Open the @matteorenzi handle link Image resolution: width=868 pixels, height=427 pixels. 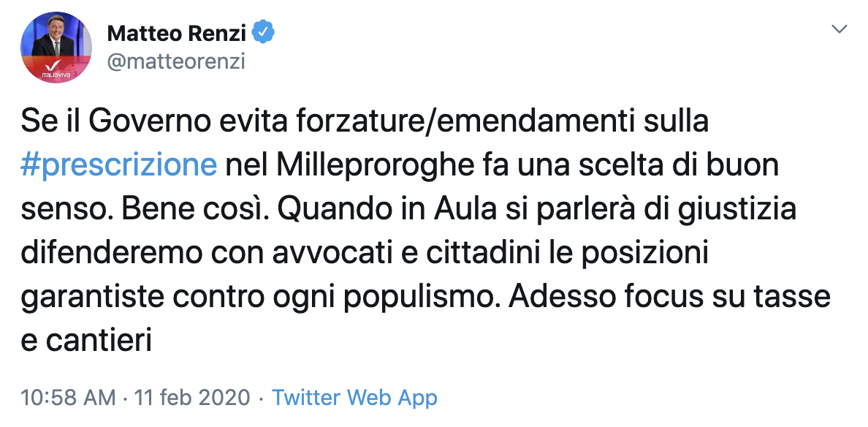175,61
